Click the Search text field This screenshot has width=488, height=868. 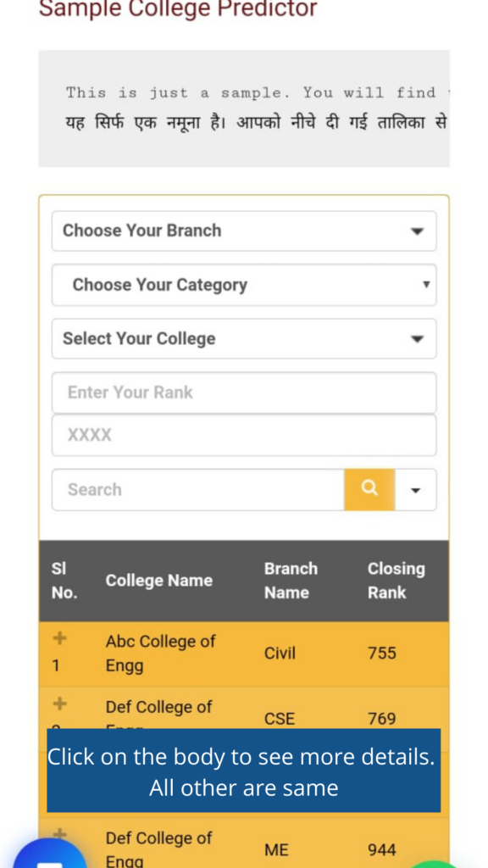pos(198,489)
